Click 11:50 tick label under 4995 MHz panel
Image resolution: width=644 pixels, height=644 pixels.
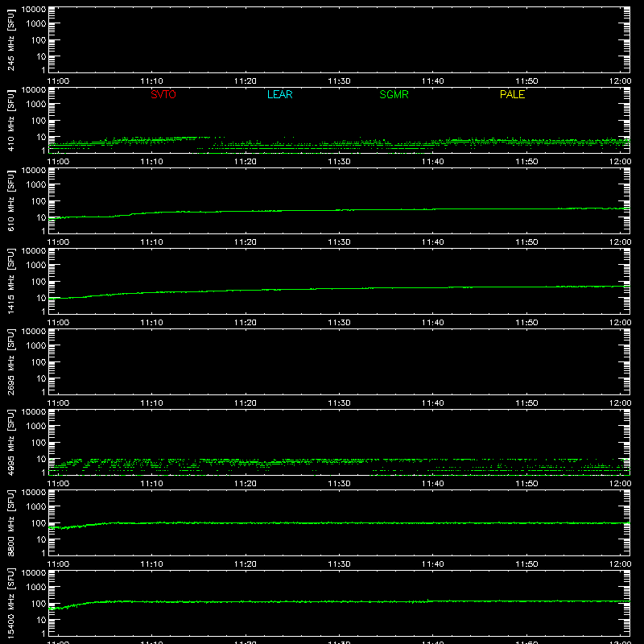[x=526, y=484]
